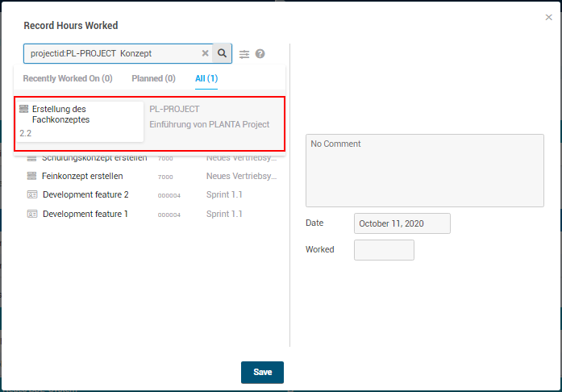Click the Development feature 1 card icon
This screenshot has height=392, width=562.
tap(32, 215)
